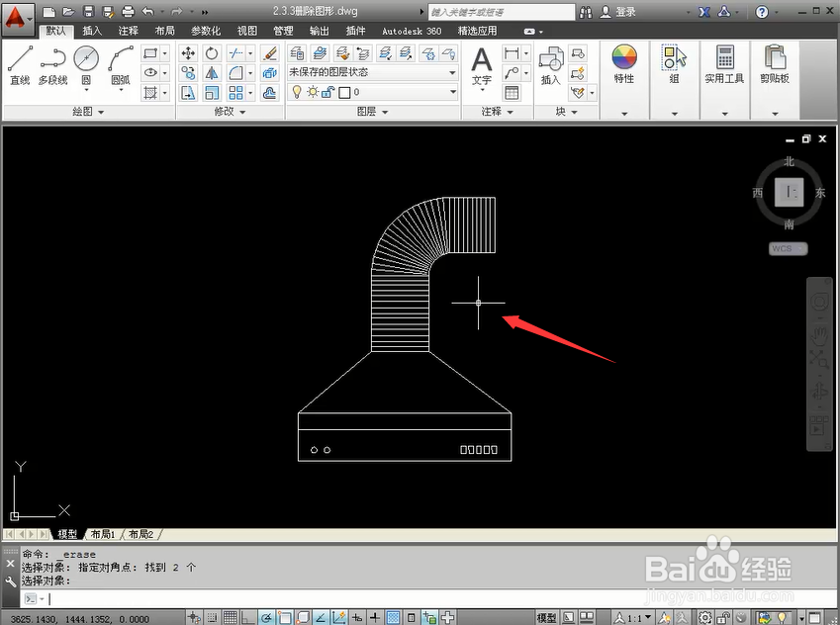This screenshot has width=840, height=625.
Task: Select the Polyline (多段线) tool
Action: (x=52, y=64)
